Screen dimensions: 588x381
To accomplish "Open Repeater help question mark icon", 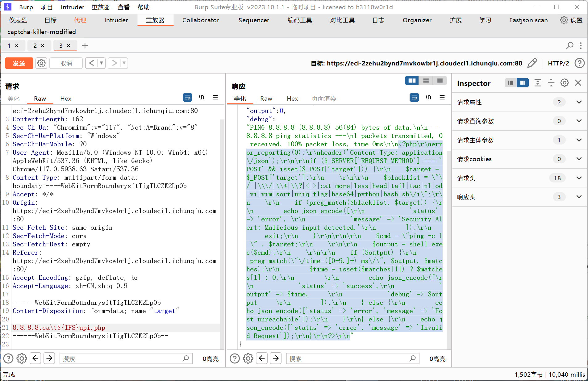I will [579, 63].
